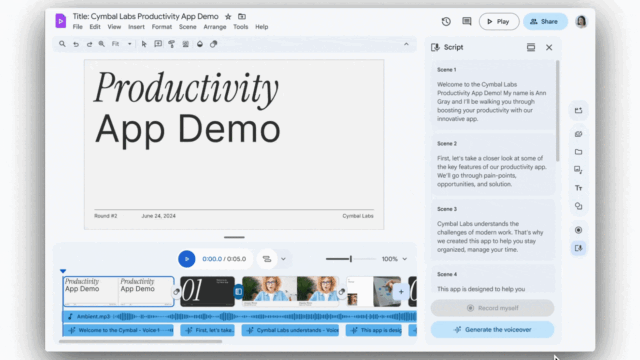Click the Scene 2 script text
Screen dimensions: 640x360
[x=492, y=171]
